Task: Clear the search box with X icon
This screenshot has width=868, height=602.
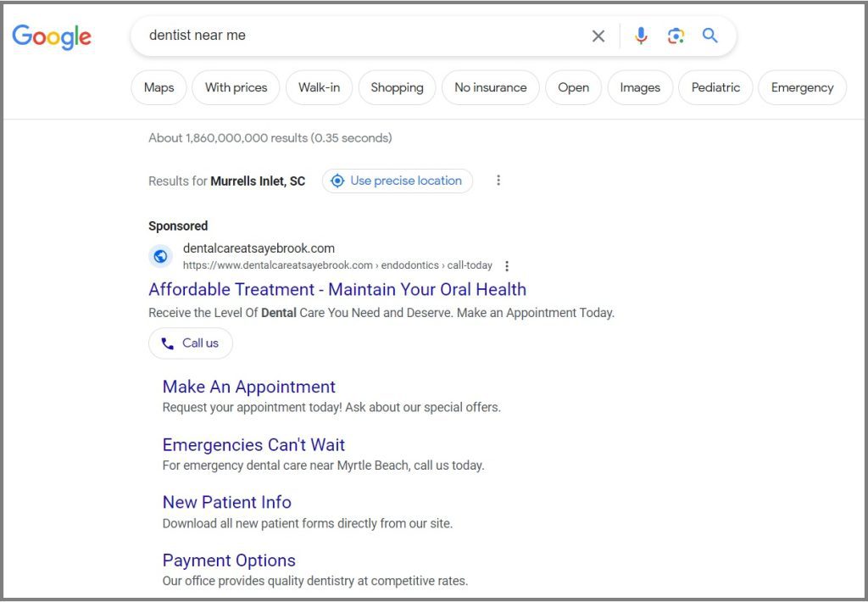Action: click(598, 36)
